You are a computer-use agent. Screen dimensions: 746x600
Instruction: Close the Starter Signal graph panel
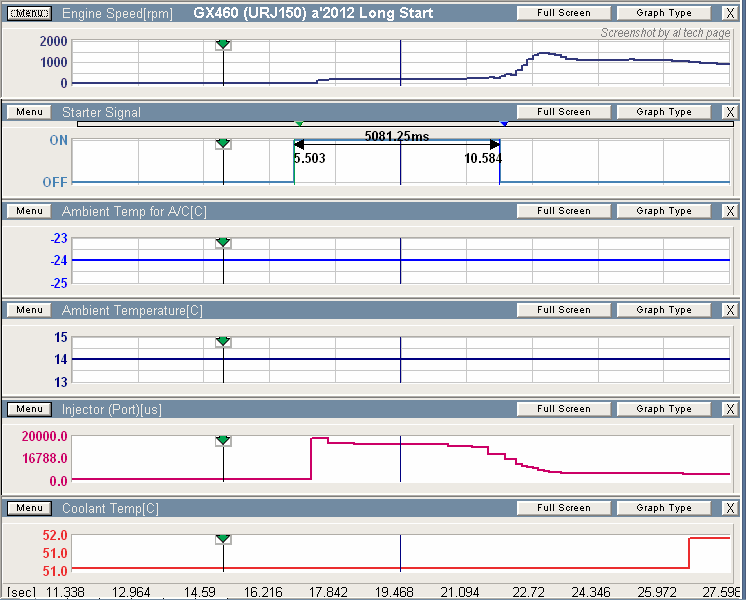point(729,112)
